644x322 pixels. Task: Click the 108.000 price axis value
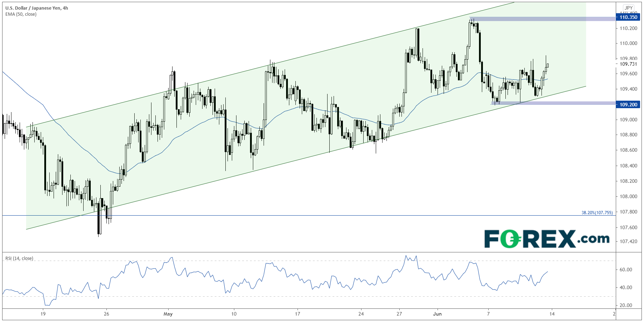point(628,197)
